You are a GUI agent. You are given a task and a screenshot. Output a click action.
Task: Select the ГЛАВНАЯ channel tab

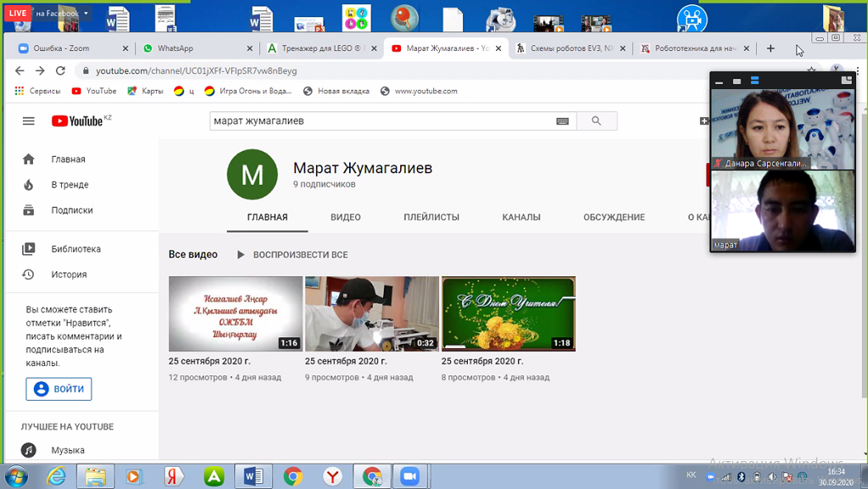pos(267,218)
